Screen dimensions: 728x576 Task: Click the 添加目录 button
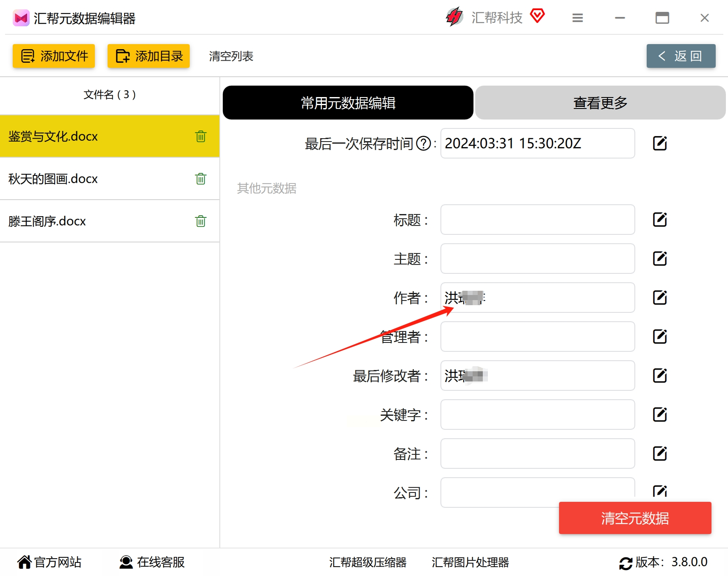[149, 56]
